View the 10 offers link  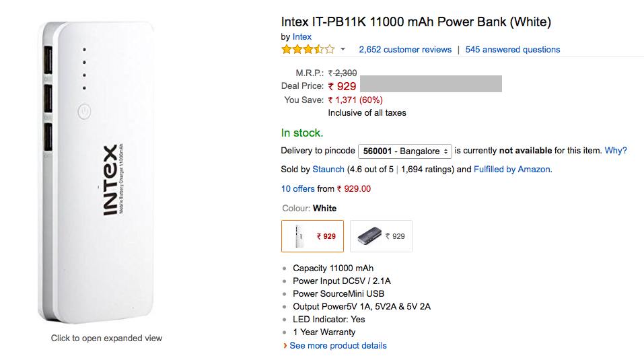tap(297, 189)
